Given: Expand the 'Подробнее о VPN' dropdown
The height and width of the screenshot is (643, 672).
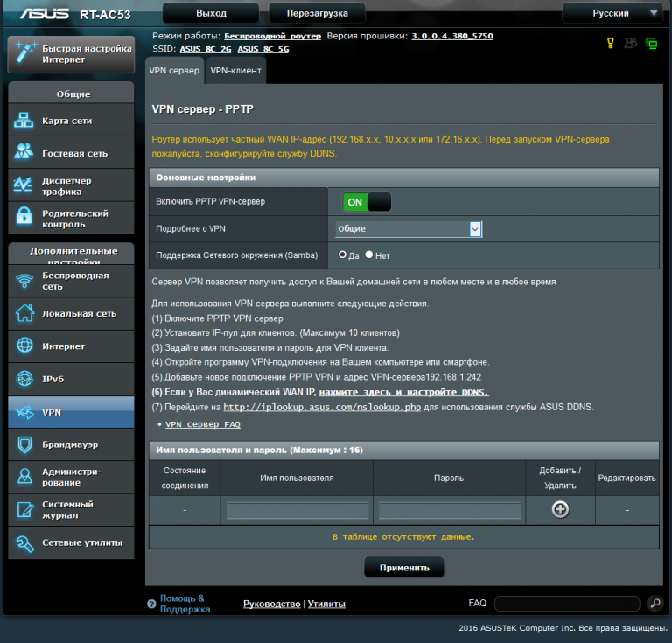Looking at the screenshot, I should [409, 228].
